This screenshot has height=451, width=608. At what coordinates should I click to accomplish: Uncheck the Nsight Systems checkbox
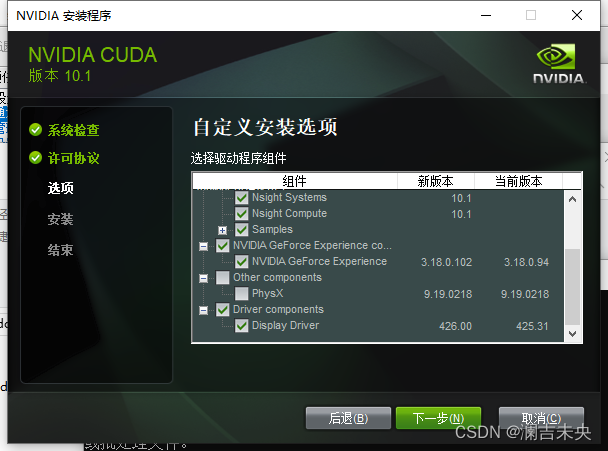point(242,198)
